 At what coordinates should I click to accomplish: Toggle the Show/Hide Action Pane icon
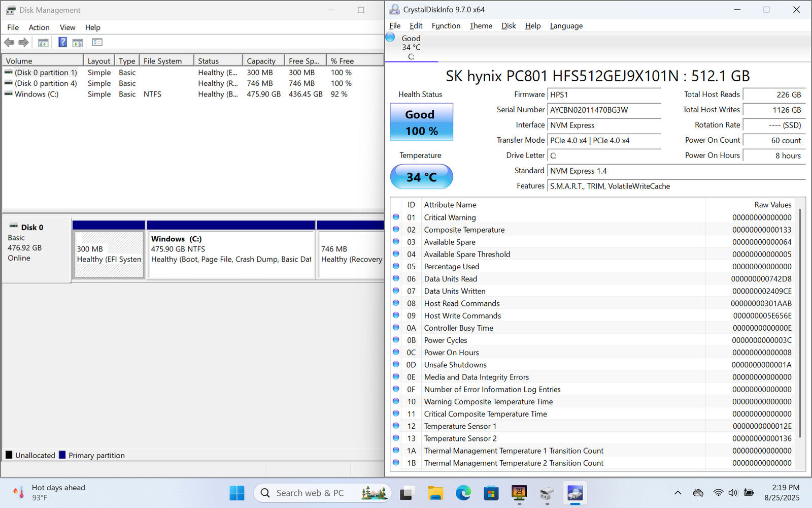click(x=78, y=43)
